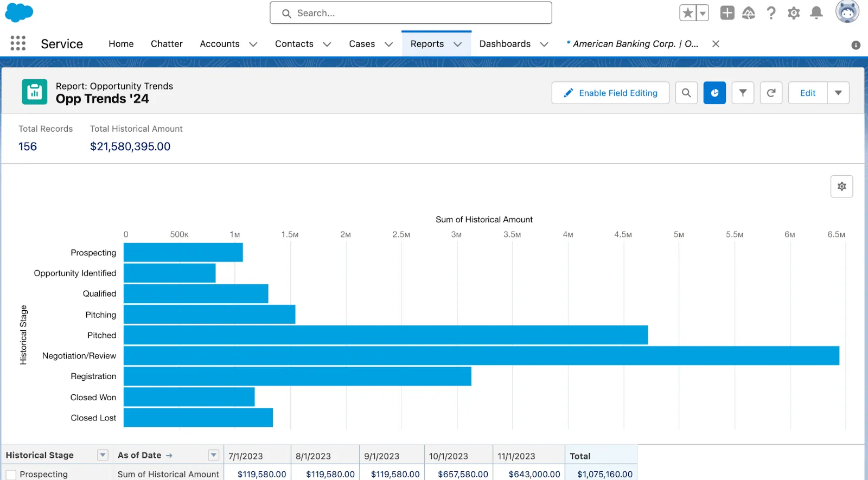Open the App Launcher grid

coord(18,43)
